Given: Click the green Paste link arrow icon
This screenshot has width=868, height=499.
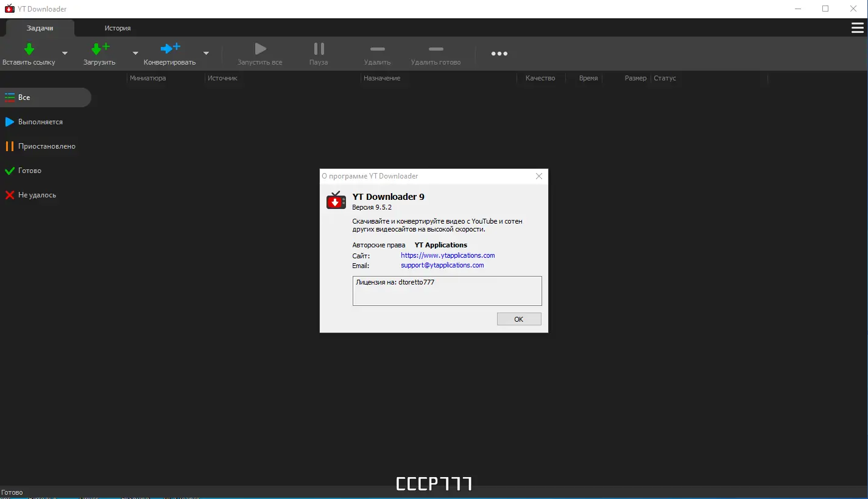Looking at the screenshot, I should pyautogui.click(x=29, y=49).
